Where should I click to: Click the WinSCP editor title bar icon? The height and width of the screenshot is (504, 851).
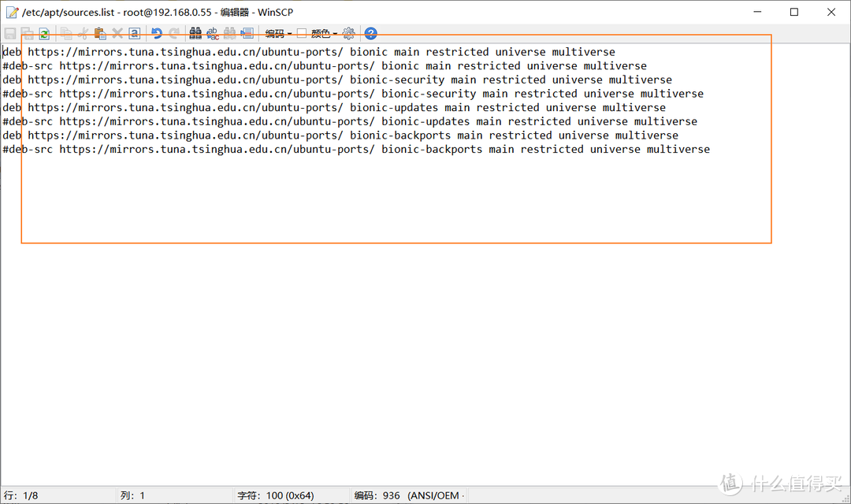(12, 12)
